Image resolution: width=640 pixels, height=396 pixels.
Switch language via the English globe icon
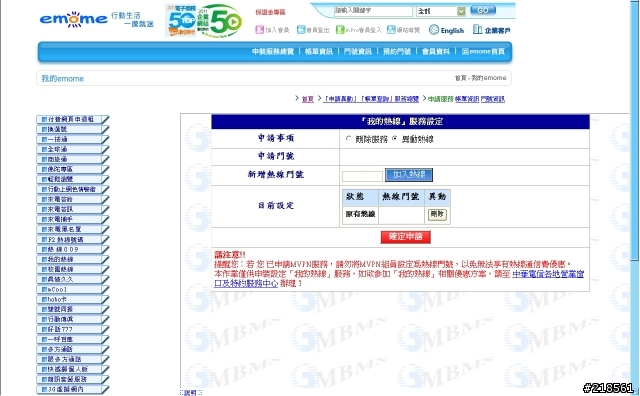pyautogui.click(x=434, y=29)
